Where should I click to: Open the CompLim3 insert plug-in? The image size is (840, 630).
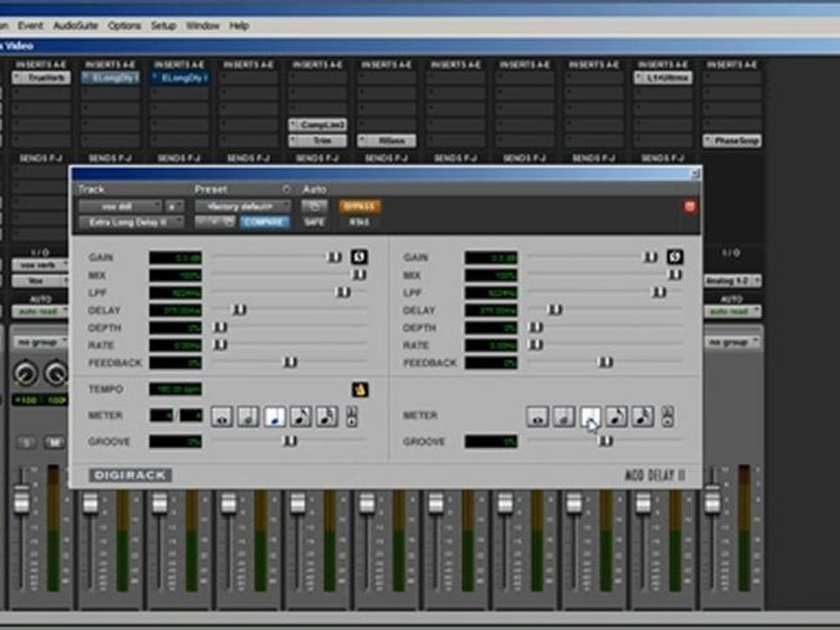point(318,125)
